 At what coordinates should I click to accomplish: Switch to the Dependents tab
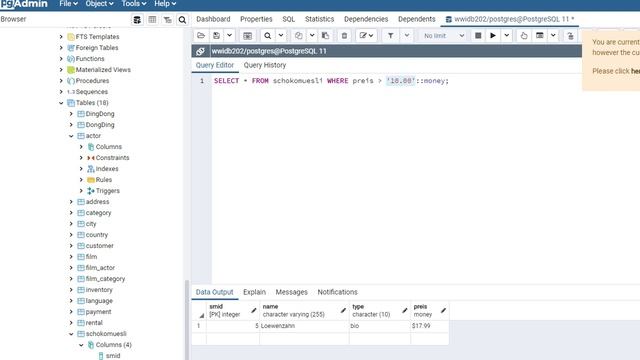point(417,19)
